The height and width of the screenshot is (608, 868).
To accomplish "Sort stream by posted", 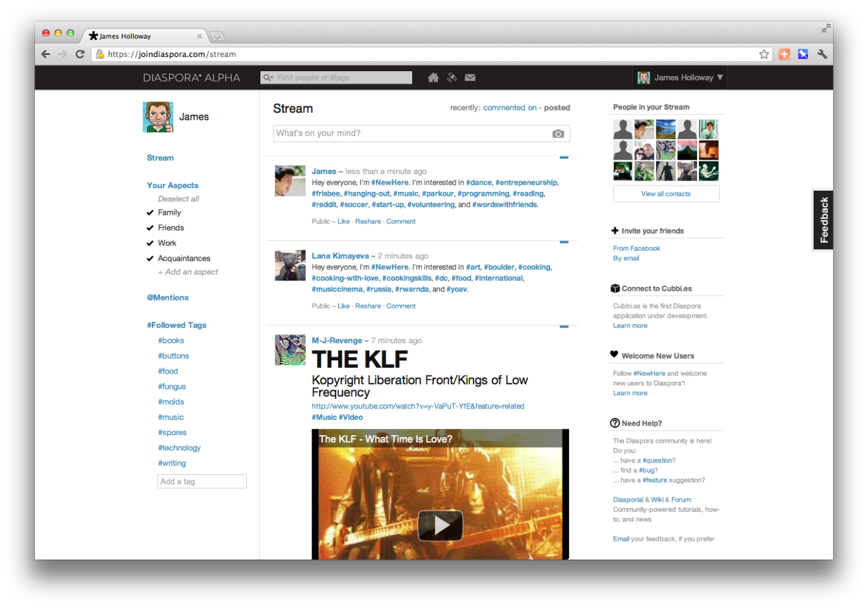I will point(557,108).
